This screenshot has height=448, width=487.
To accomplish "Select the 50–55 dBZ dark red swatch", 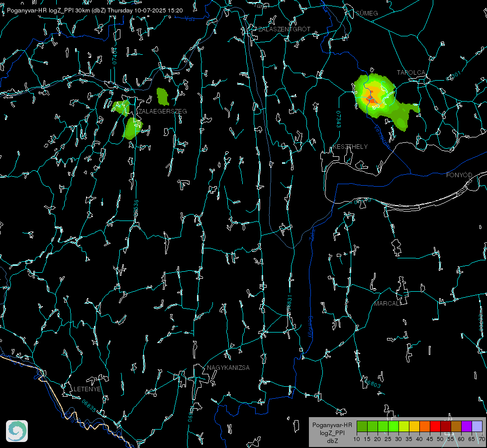I will coord(445,426).
